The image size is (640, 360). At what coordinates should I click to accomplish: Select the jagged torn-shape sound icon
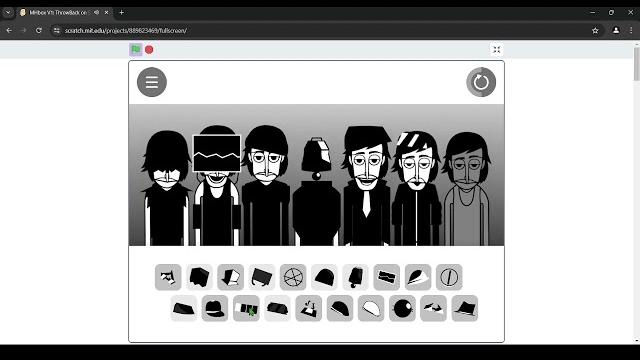tap(168, 277)
